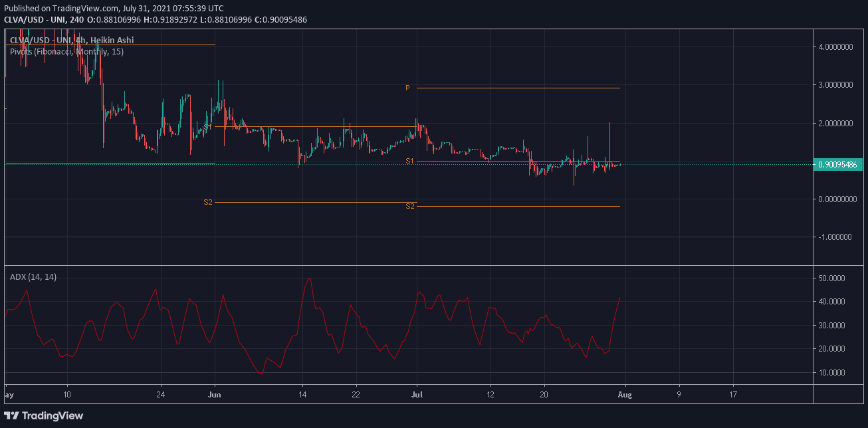Select the Jun marker on time axis

coord(215,393)
